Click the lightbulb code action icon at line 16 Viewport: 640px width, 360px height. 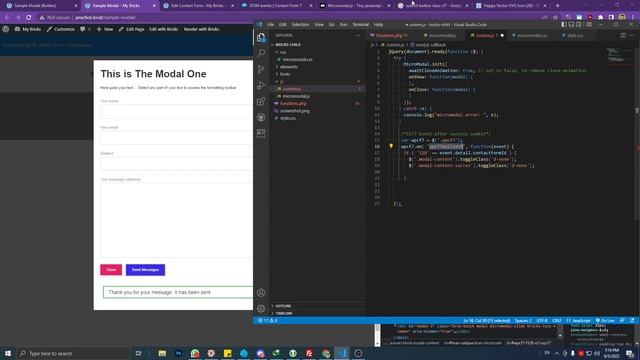tap(391, 146)
